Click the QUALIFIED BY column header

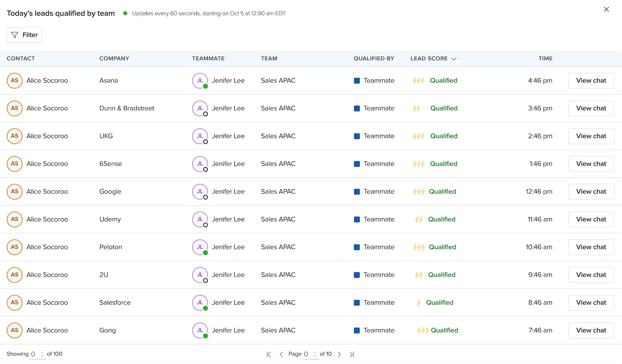374,59
